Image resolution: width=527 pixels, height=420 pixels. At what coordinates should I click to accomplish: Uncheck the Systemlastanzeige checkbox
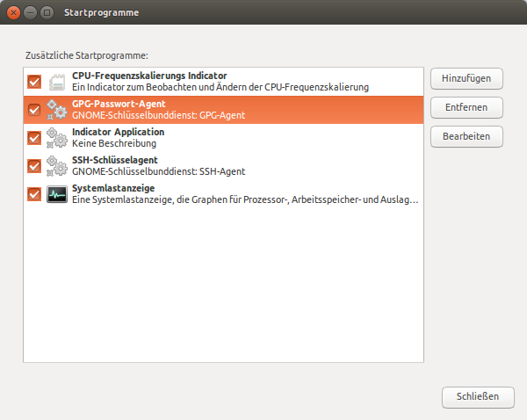pyautogui.click(x=34, y=194)
